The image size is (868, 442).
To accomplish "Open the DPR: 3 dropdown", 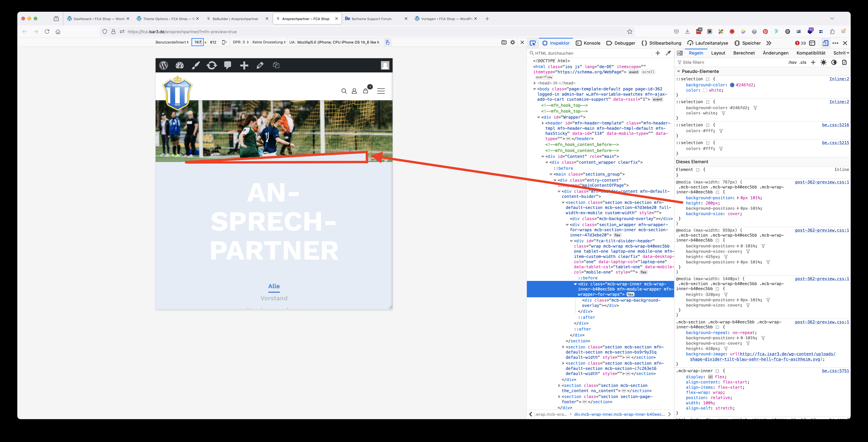I will point(241,42).
